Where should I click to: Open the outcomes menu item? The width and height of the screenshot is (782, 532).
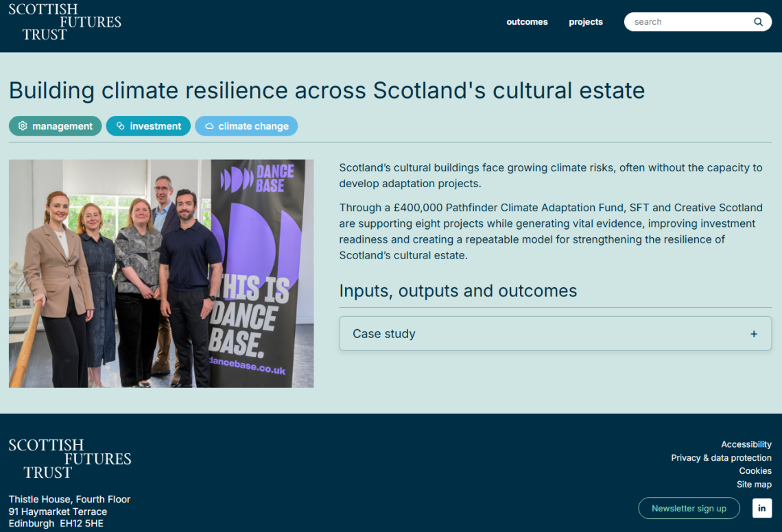point(527,22)
